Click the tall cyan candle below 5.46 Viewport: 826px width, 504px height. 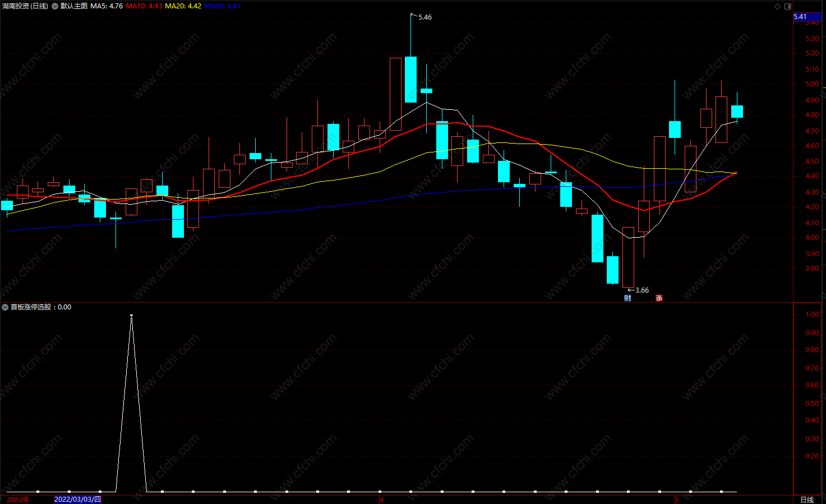(x=410, y=79)
